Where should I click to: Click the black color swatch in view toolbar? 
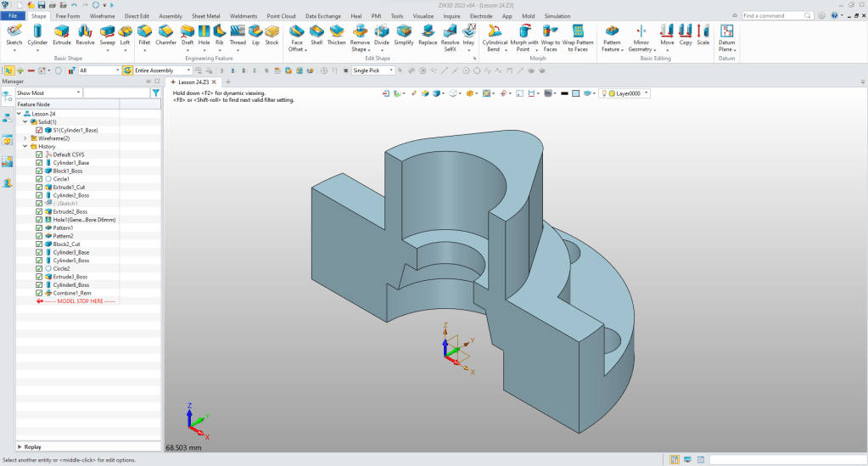563,93
